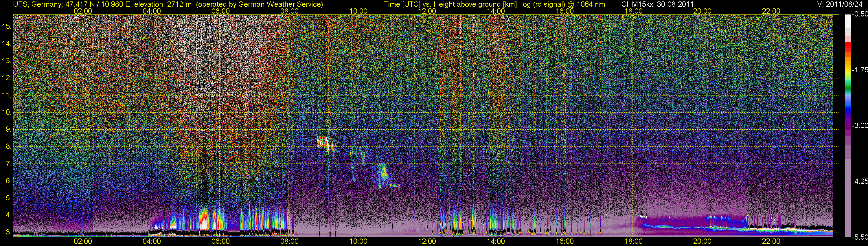Click the top axis label "14:00"
This screenshot has height=246, width=868.
tap(496, 11)
